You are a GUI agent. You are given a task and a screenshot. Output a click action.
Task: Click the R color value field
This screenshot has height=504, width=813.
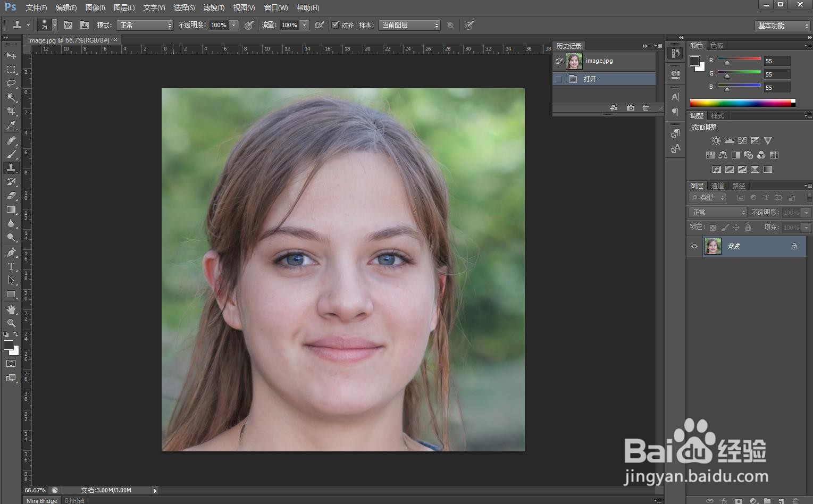coord(777,61)
